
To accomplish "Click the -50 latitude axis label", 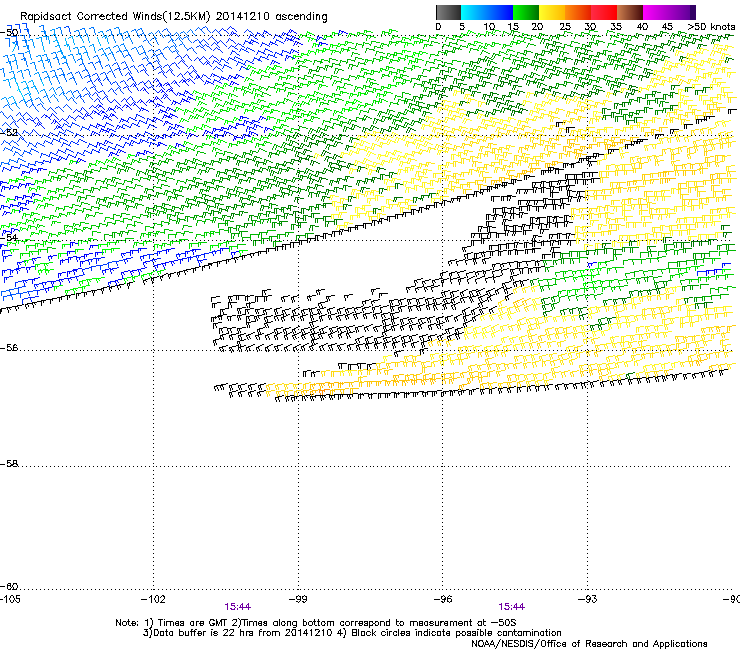I will coord(9,33).
